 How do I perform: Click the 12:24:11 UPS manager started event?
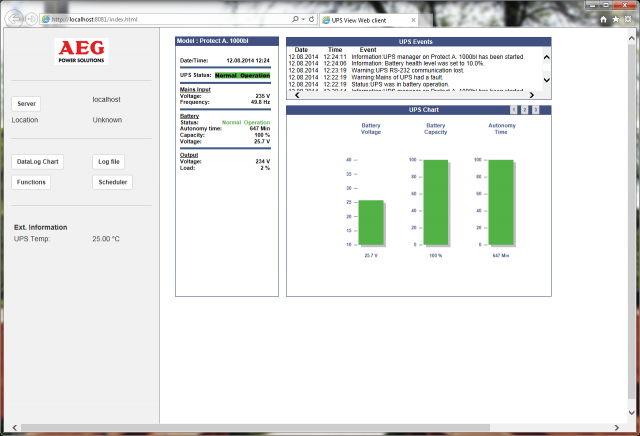click(x=407, y=57)
